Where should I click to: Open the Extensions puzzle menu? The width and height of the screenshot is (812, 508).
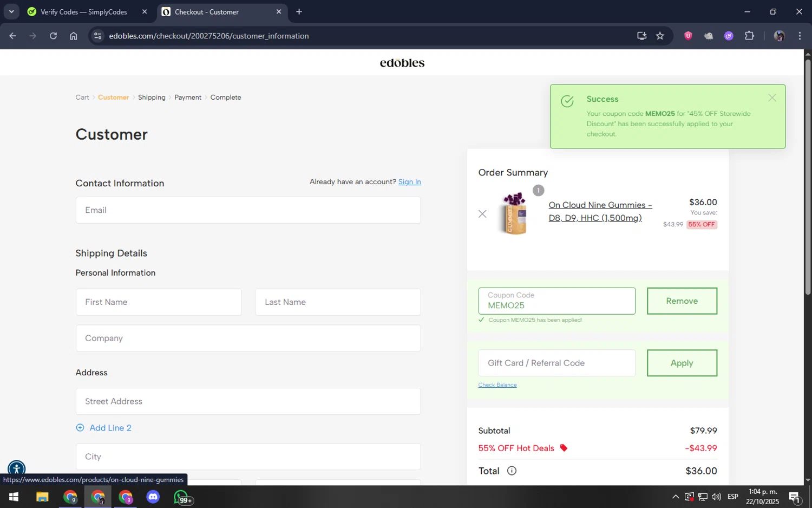(x=749, y=36)
